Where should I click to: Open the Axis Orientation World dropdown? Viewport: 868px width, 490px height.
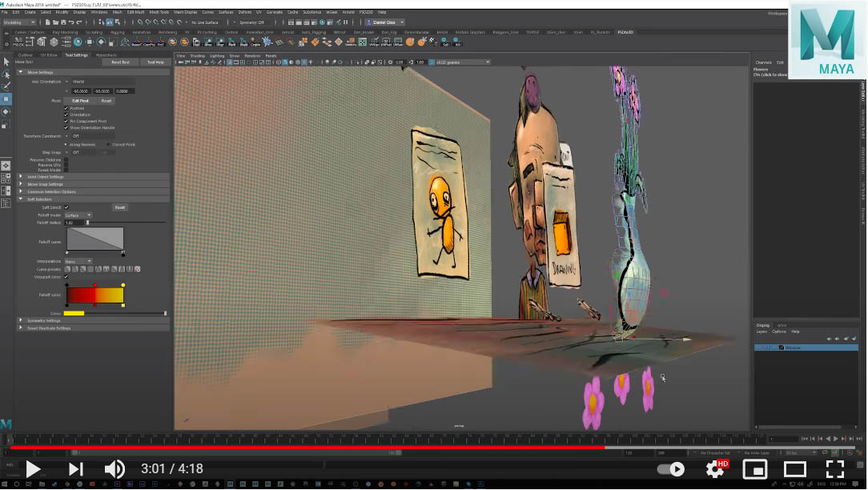click(x=99, y=82)
